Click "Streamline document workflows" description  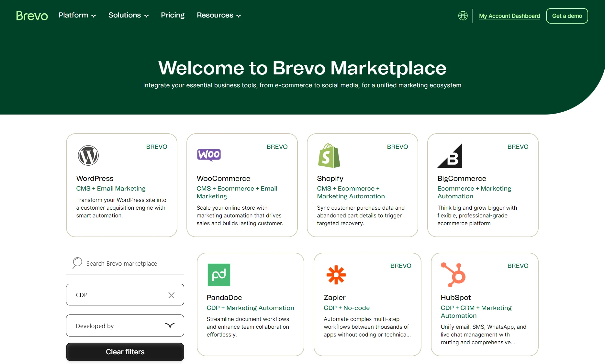point(248,327)
